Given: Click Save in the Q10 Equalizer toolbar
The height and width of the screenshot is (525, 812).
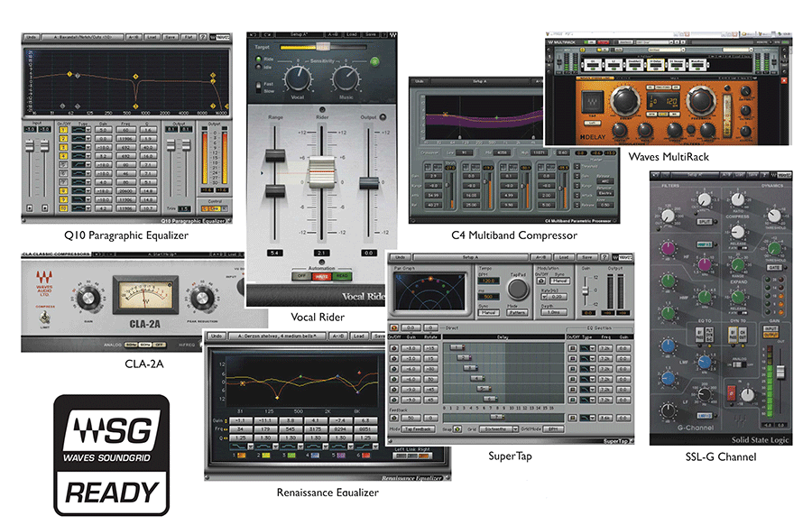Looking at the screenshot, I should (x=171, y=37).
